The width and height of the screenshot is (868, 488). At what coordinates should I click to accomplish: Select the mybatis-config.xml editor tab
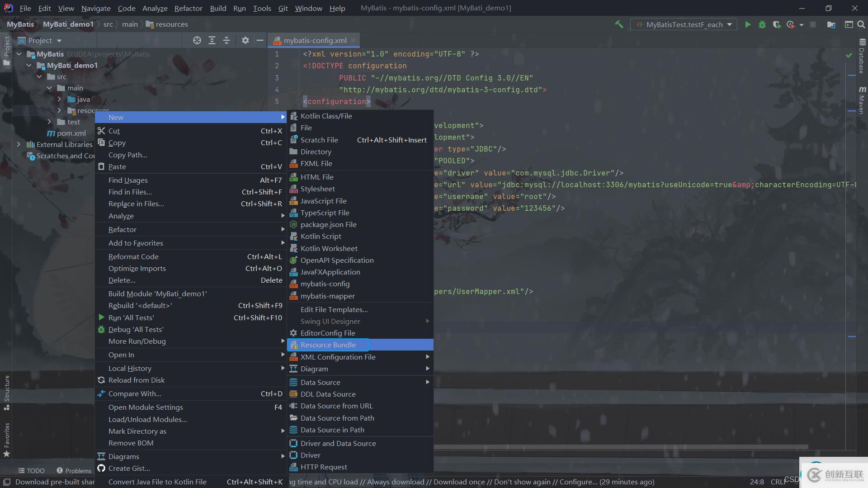(x=315, y=40)
